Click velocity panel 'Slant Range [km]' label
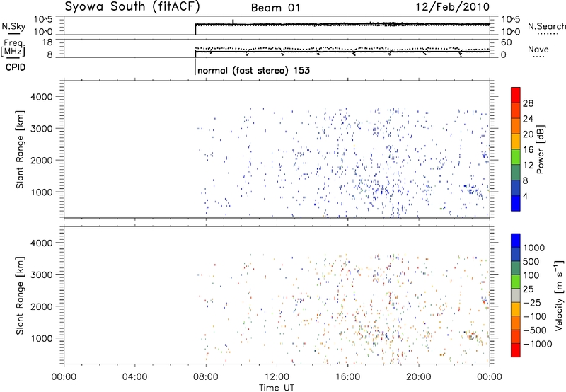 [20, 295]
